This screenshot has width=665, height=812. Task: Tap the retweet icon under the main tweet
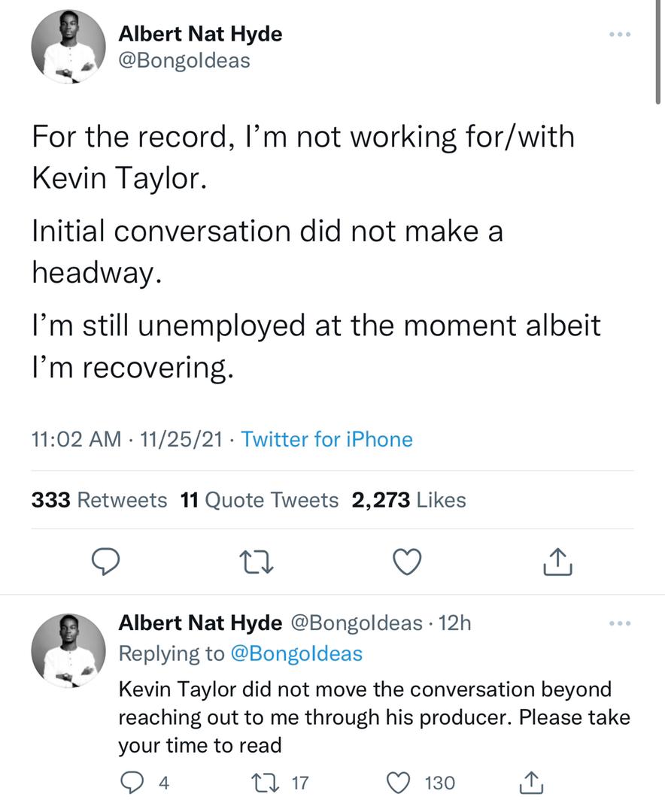(256, 562)
